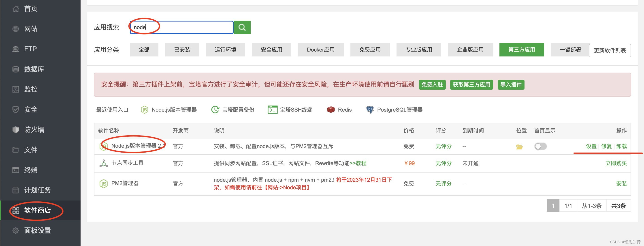
Task: Click 立即购买 for 节点同步工具
Action: coord(616,163)
